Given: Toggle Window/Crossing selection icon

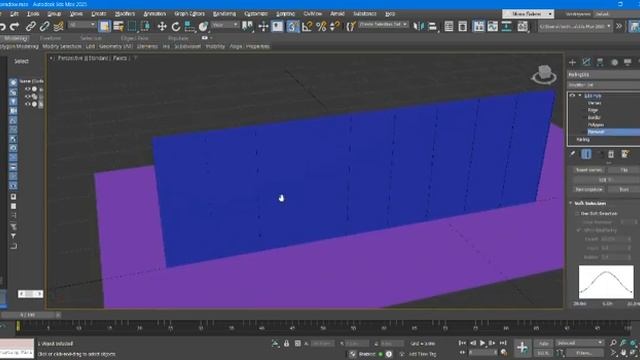Looking at the screenshot, I should pyautogui.click(x=145, y=27).
